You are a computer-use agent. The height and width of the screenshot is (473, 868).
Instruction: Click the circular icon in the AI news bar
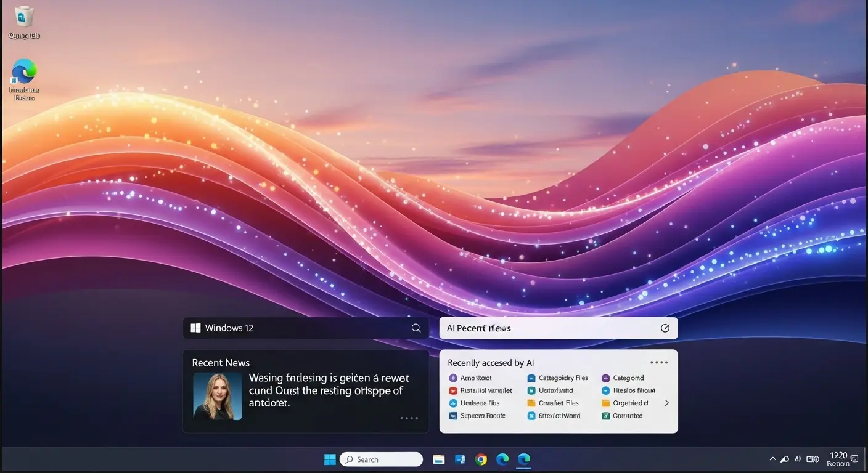[665, 328]
